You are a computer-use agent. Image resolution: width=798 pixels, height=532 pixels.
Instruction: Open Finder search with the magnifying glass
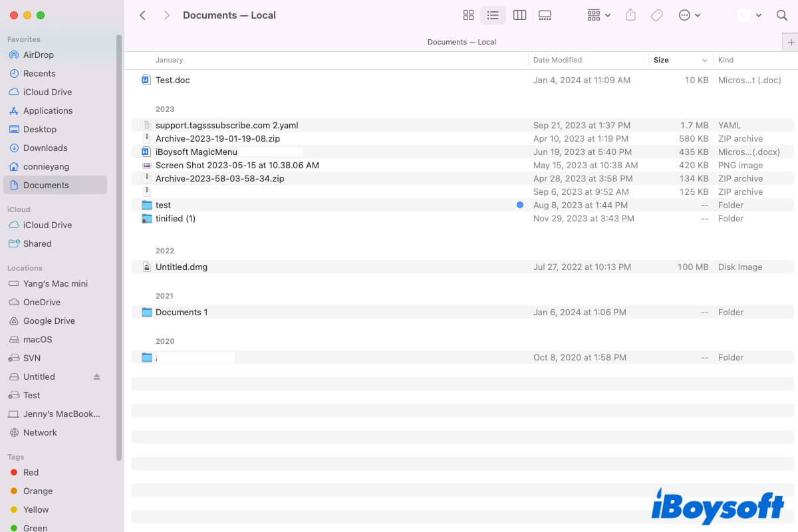click(x=782, y=15)
